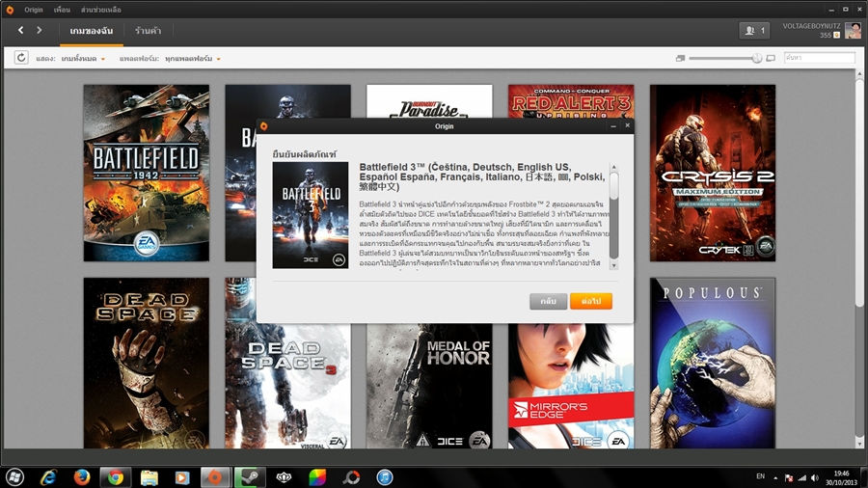Click the volume speaker tray icon
The image size is (868, 488).
click(x=814, y=477)
